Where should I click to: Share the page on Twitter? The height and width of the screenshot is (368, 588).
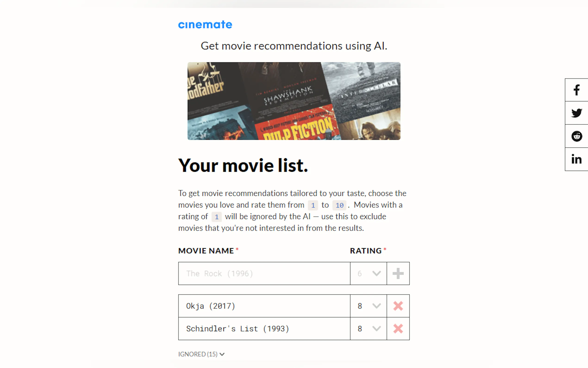[576, 113]
